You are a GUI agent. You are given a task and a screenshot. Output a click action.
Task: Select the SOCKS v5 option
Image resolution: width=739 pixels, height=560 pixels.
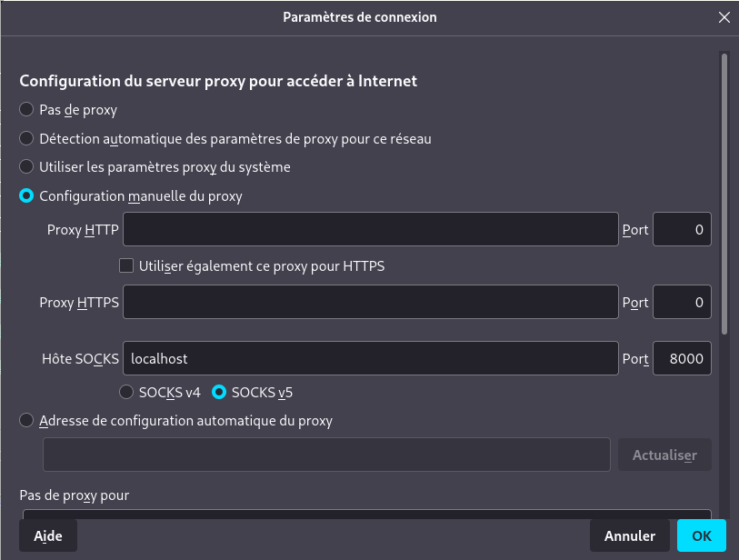219,393
